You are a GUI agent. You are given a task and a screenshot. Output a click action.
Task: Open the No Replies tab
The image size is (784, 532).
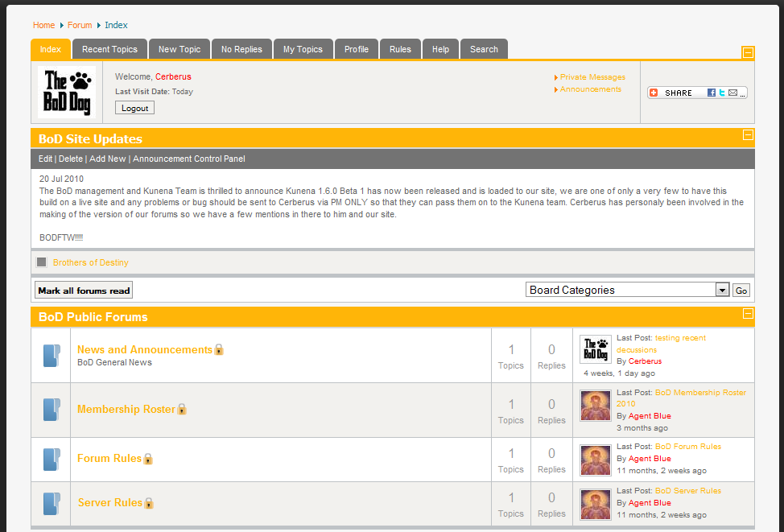pyautogui.click(x=241, y=49)
